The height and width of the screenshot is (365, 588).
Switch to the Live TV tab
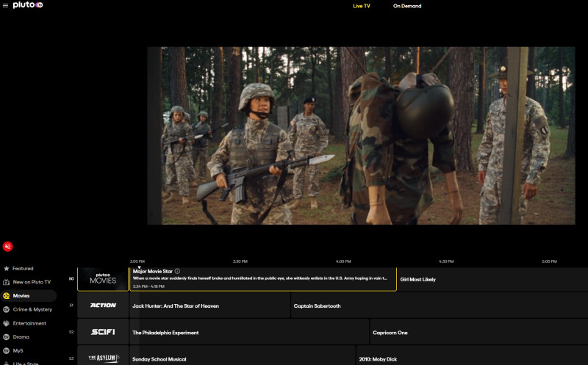(362, 6)
